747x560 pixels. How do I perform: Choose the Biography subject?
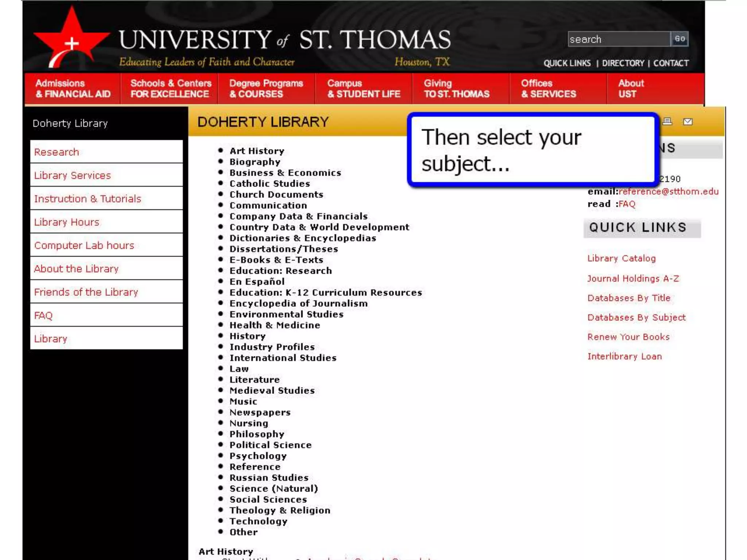point(255,162)
